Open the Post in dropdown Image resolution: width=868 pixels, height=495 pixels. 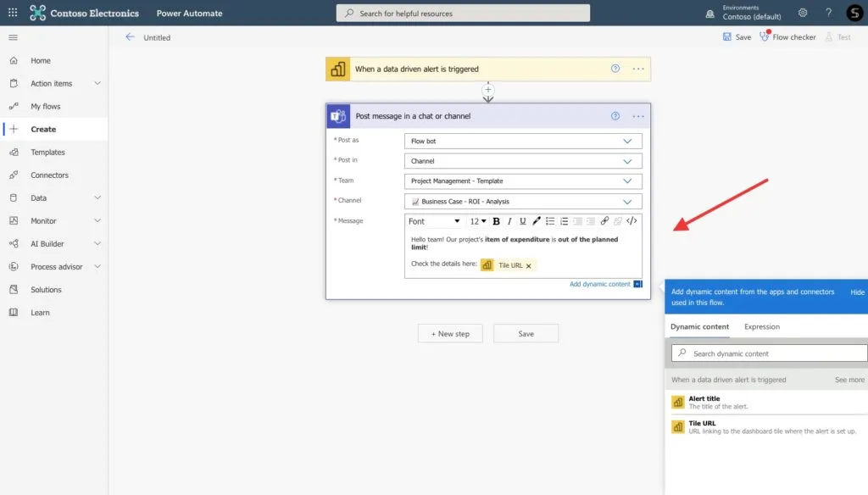pos(523,161)
